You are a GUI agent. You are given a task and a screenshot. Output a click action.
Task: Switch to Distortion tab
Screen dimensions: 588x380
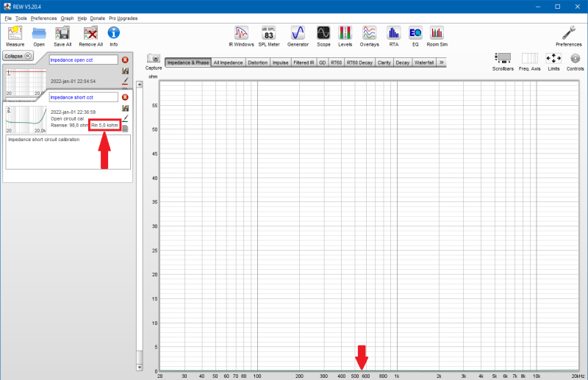258,62
